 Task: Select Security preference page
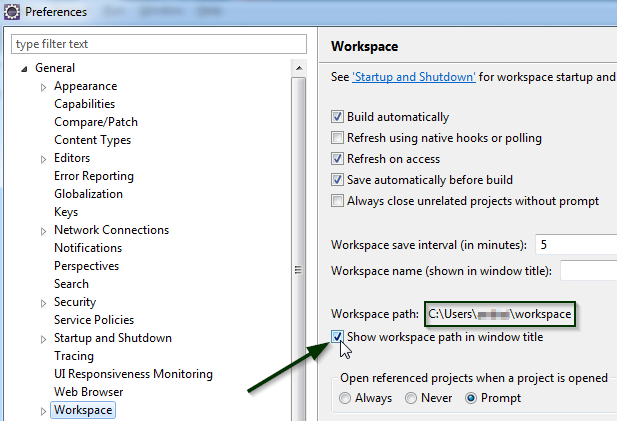point(75,302)
